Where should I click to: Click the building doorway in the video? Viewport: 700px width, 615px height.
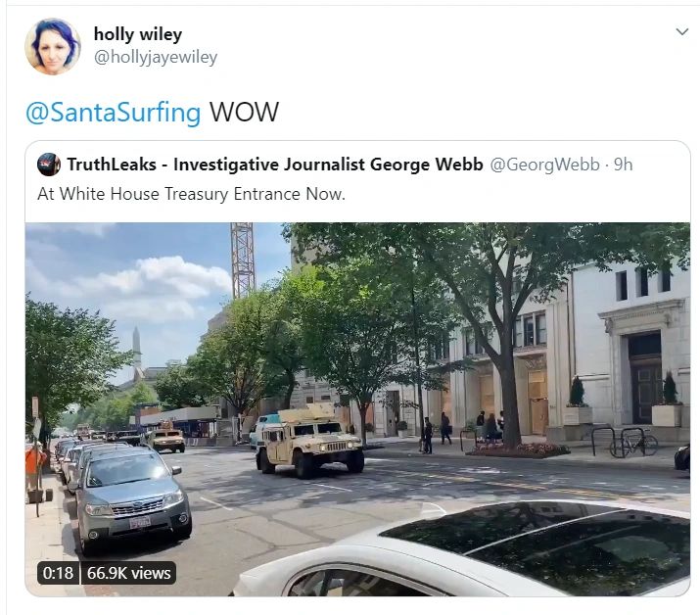pyautogui.click(x=644, y=378)
